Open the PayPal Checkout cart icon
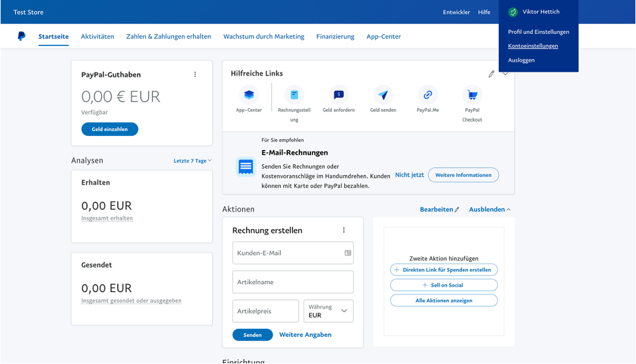The width and height of the screenshot is (636, 364). (x=472, y=94)
